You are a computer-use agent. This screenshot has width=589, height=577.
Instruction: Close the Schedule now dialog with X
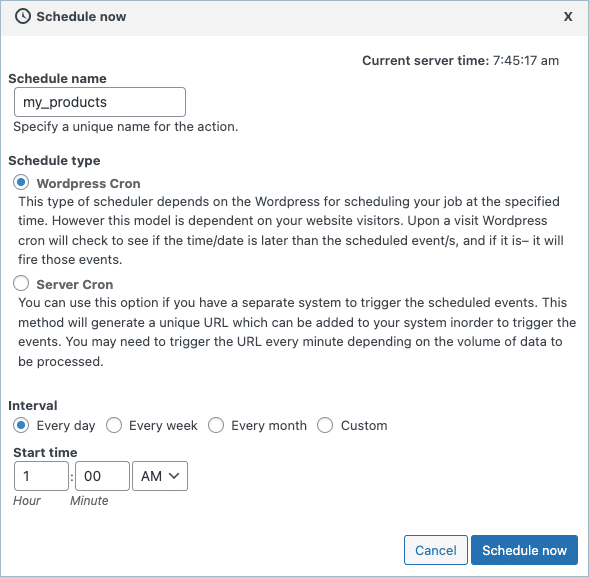pos(568,17)
